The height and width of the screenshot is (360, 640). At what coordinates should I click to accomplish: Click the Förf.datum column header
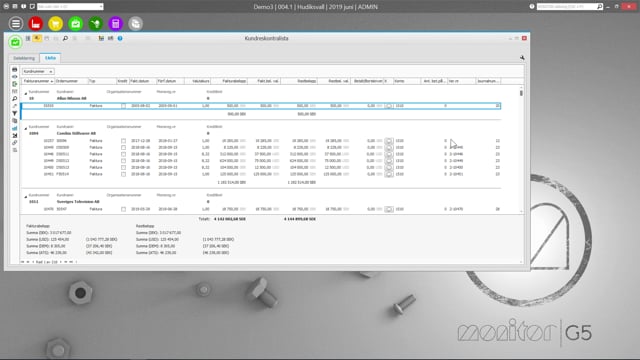click(x=170, y=81)
